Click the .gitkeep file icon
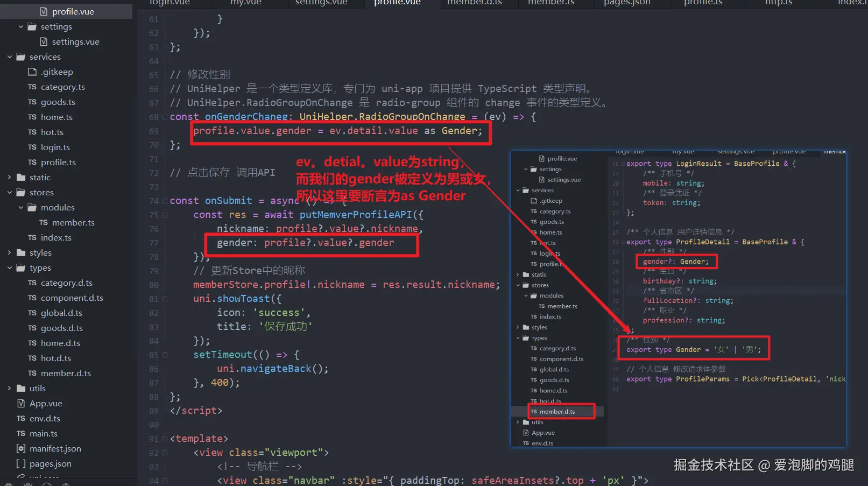868x486 pixels. 32,72
